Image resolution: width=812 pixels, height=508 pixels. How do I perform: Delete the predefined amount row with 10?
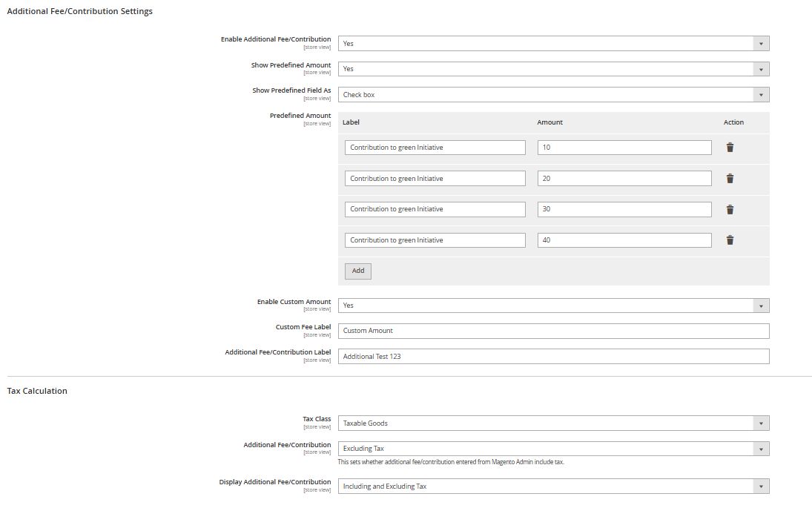point(730,148)
